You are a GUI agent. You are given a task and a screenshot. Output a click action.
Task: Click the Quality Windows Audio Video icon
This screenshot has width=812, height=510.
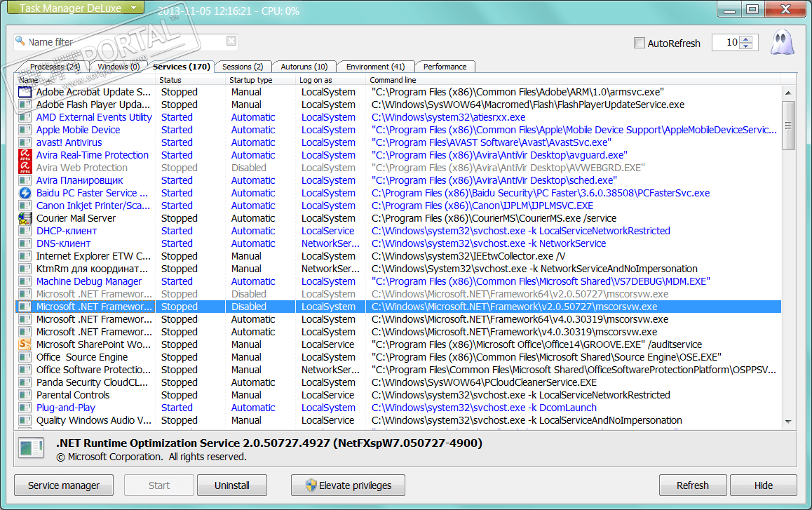25,420
